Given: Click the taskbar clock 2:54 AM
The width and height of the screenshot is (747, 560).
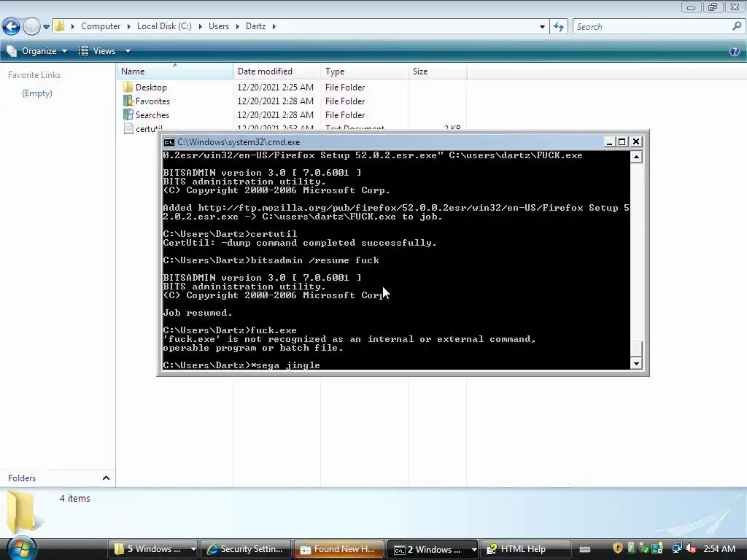Looking at the screenshot, I should tap(719, 549).
